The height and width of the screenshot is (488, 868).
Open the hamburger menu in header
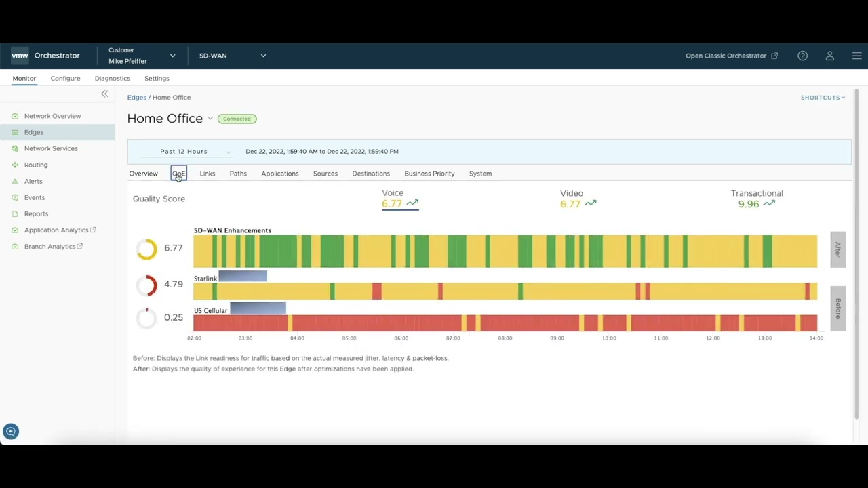point(856,56)
